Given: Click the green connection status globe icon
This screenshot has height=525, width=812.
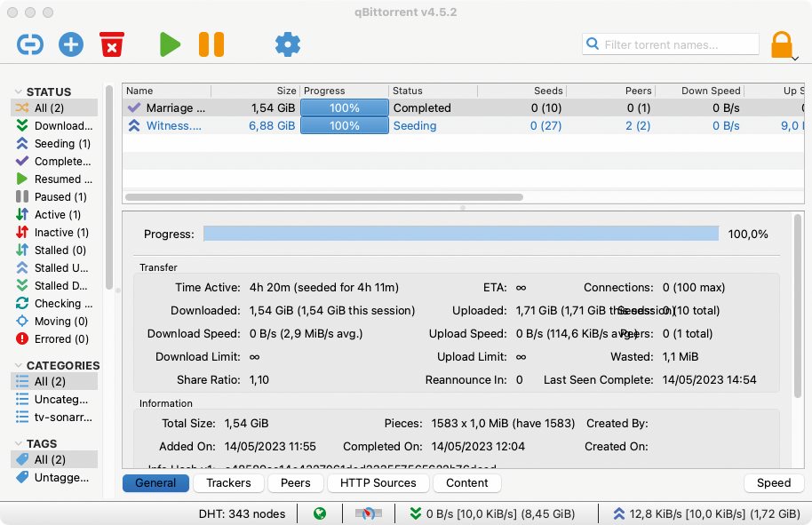Looking at the screenshot, I should tap(320, 513).
